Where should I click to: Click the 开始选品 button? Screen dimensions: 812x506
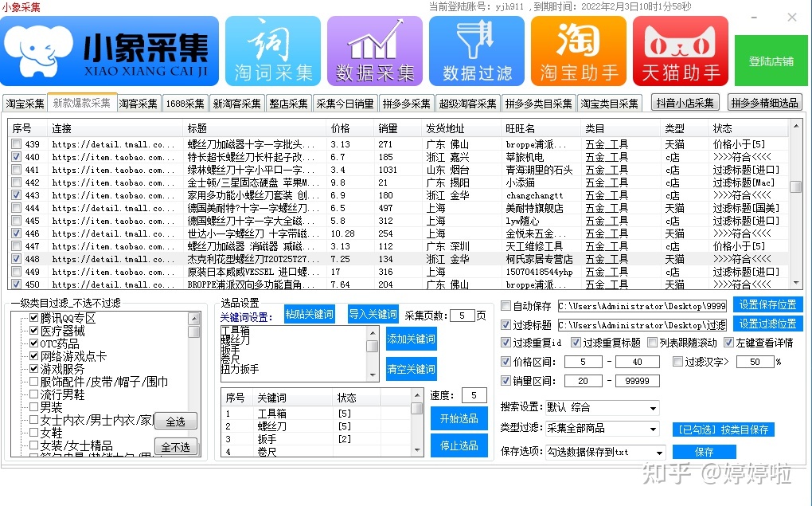(x=459, y=418)
